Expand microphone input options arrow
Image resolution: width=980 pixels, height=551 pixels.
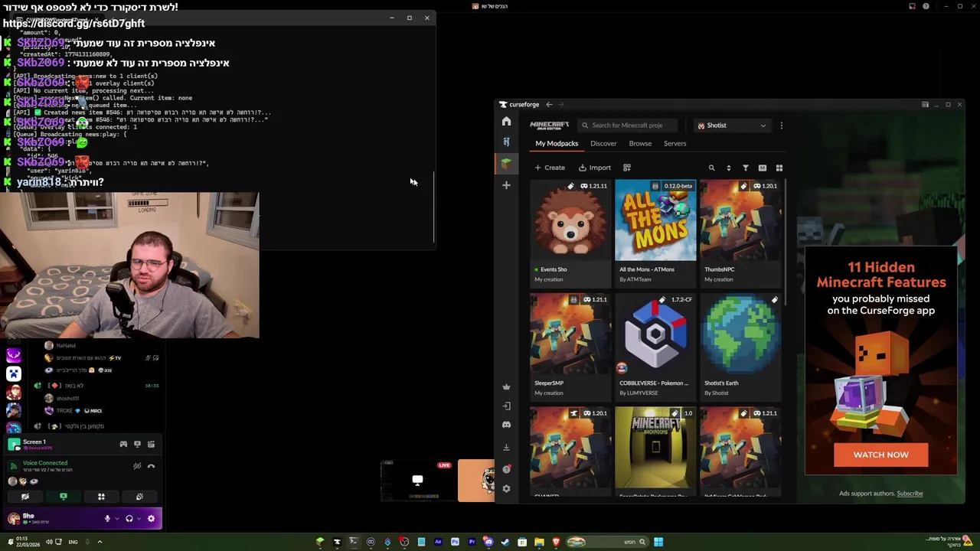(116, 519)
